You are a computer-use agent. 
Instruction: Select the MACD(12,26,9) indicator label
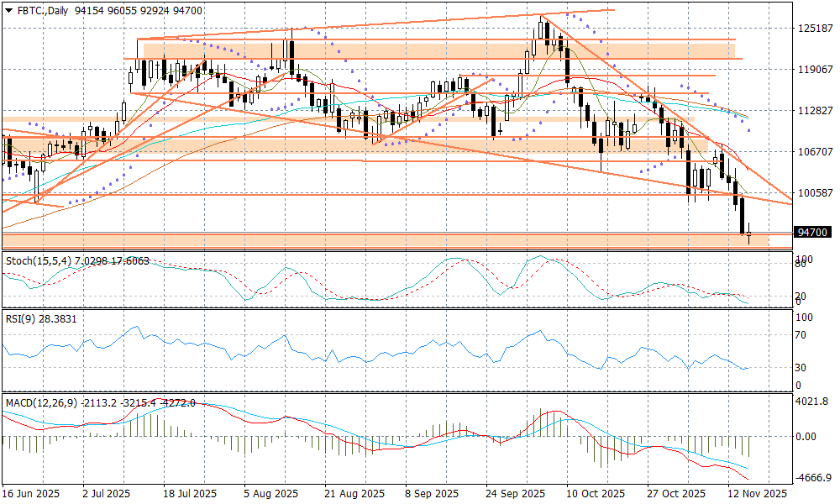point(42,403)
